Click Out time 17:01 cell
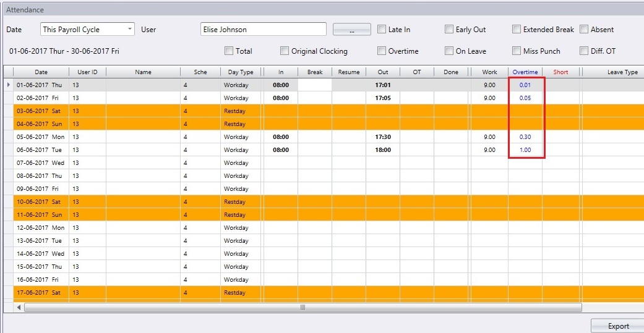Viewport: 644px width, 333px height. click(383, 85)
